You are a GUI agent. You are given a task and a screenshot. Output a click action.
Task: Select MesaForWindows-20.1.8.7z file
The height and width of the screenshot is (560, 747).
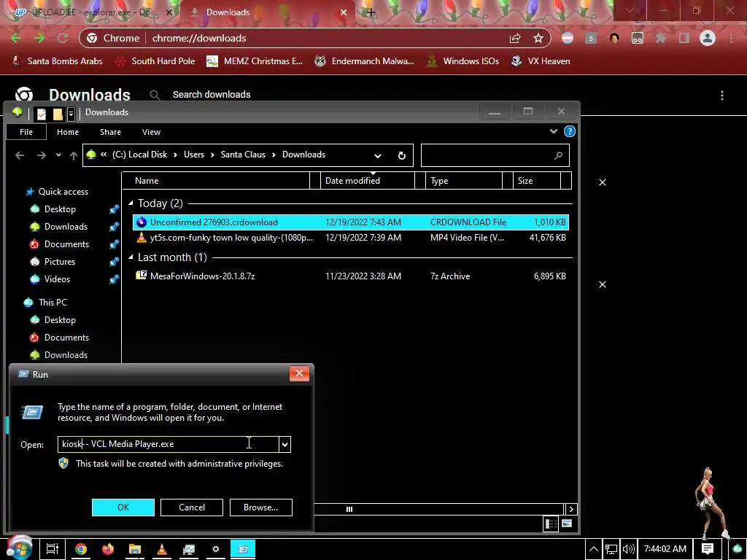[351, 276]
